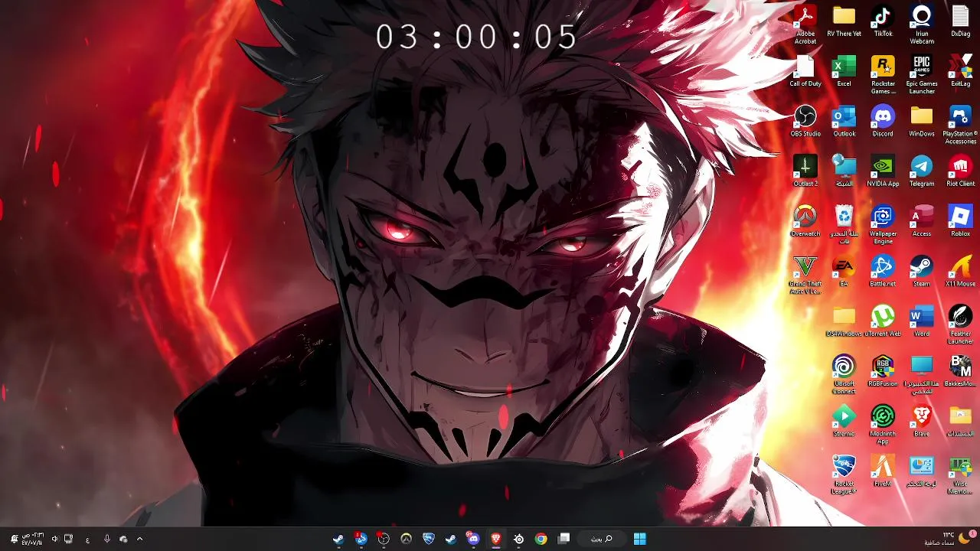This screenshot has height=551, width=980.
Task: Select the Outlook desktop shortcut
Action: point(844,121)
